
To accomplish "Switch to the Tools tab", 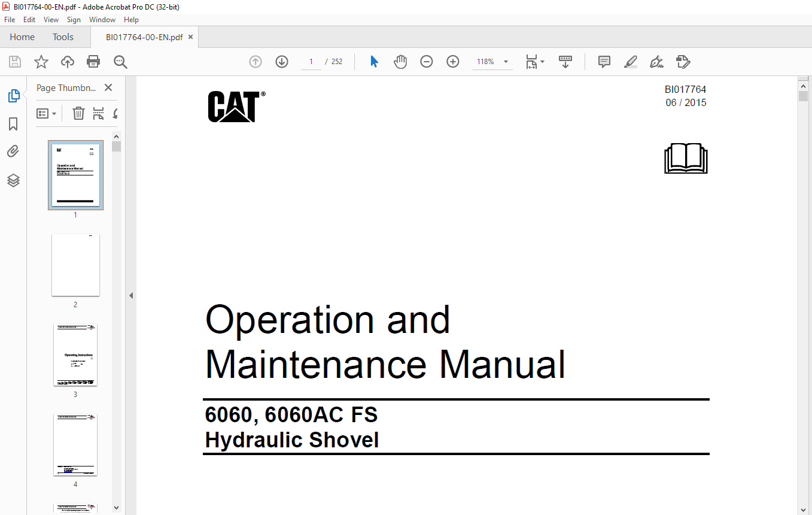I will pyautogui.click(x=63, y=37).
